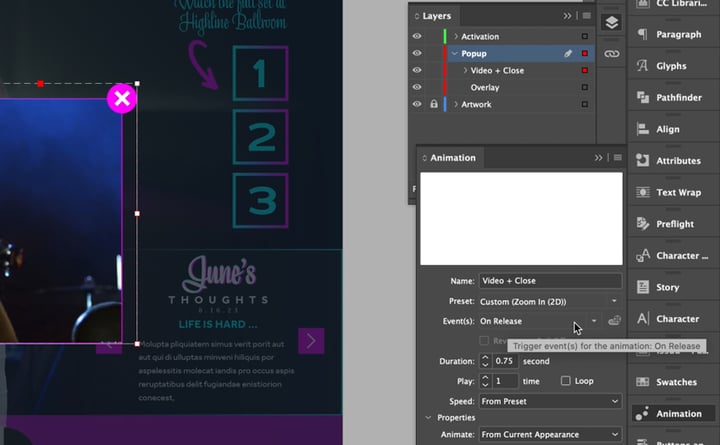Click the animation preview area
This screenshot has height=445, width=720.
click(521, 219)
